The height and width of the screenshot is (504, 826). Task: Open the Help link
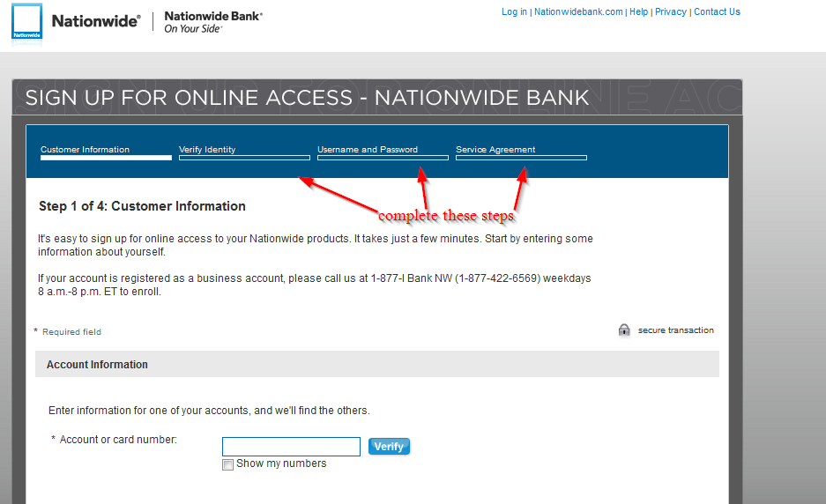(x=638, y=11)
